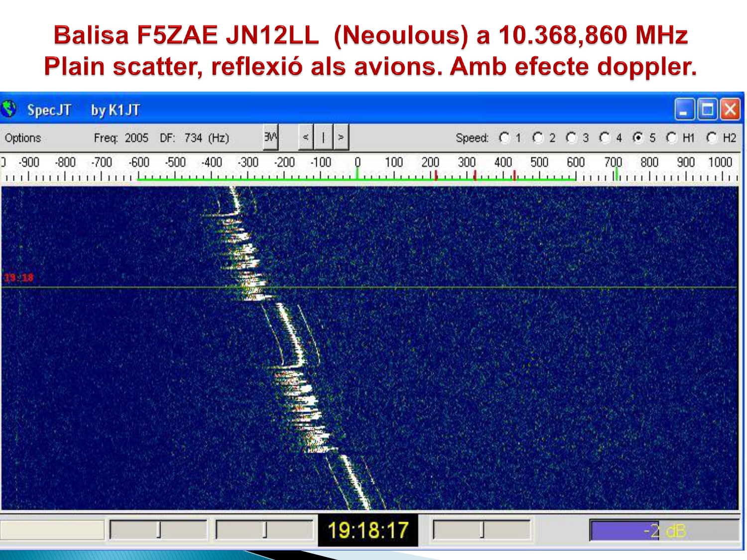747x560 pixels.
Task: Minimize the SpecJT window
Action: (684, 110)
